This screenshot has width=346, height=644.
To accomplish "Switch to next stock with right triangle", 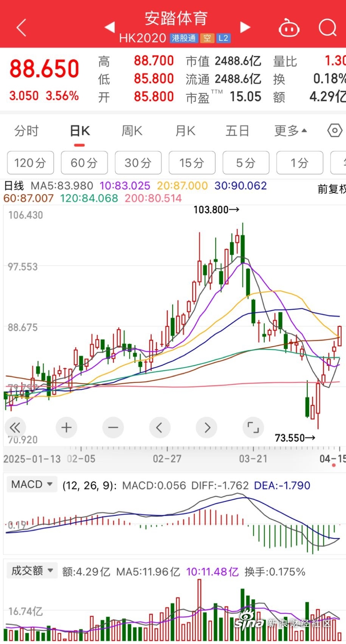I will pos(245,27).
